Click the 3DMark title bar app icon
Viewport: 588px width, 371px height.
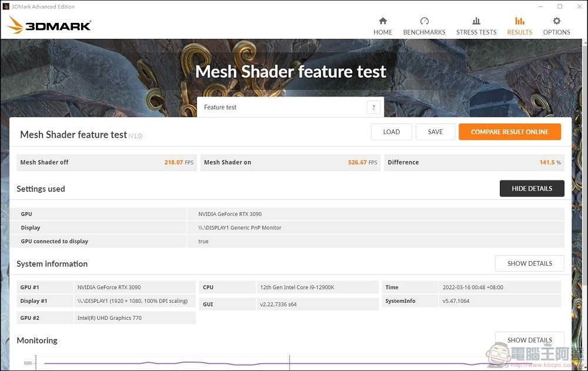point(6,6)
